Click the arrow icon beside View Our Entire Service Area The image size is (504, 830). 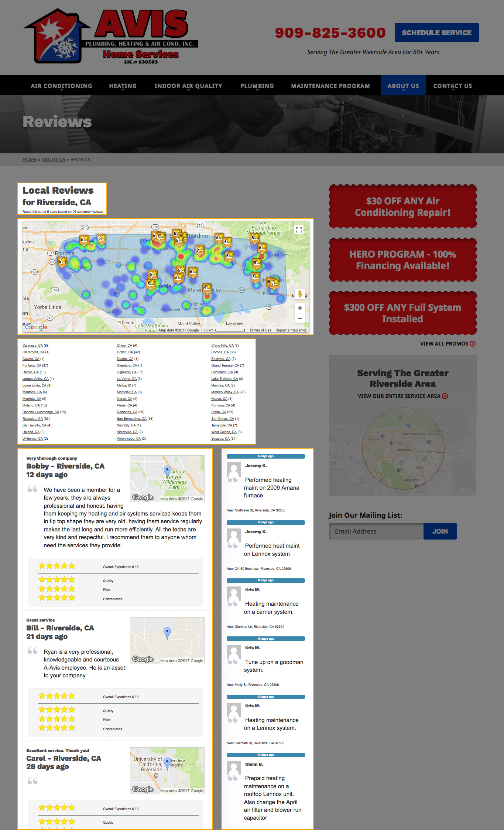click(445, 396)
